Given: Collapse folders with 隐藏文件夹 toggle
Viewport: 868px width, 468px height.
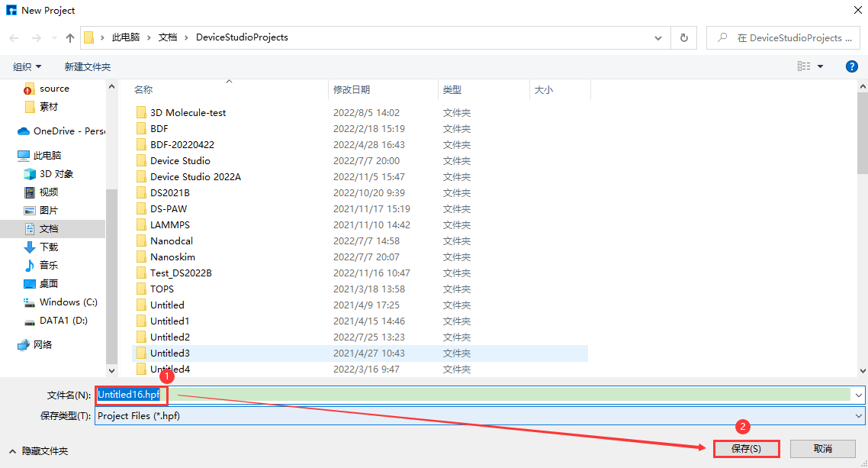Looking at the screenshot, I should (x=38, y=451).
